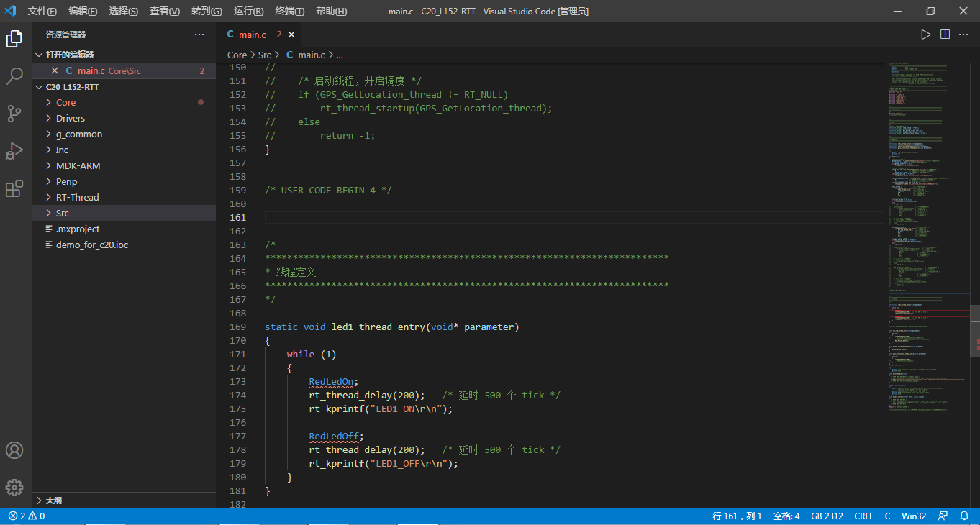Expand the MDK-ARM folder
Screen dimensions: 980x525
coord(124,165)
